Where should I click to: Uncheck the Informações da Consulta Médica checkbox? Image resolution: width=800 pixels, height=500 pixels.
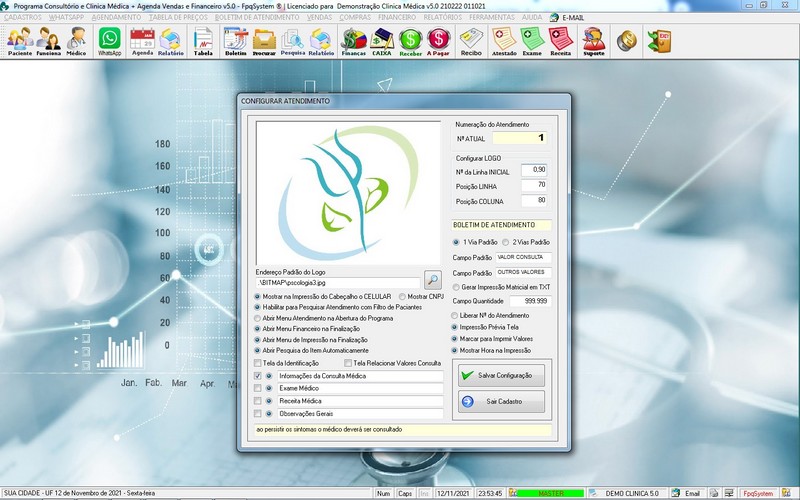coord(258,376)
